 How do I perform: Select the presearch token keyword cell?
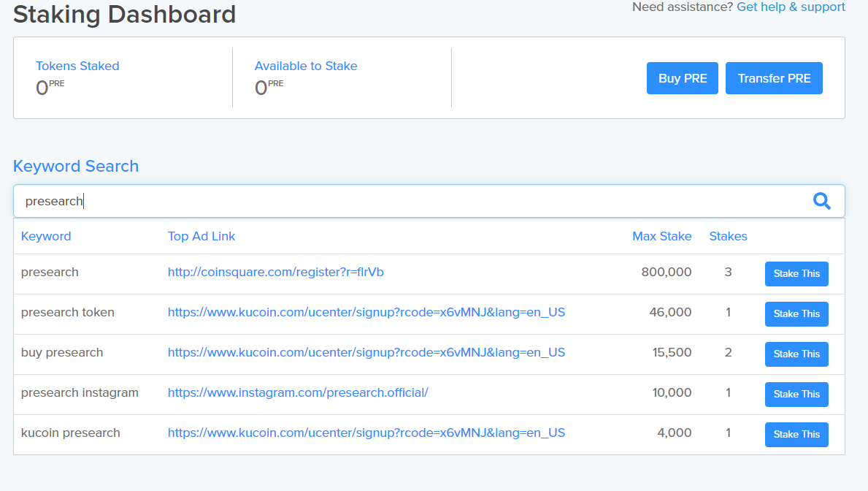point(68,313)
